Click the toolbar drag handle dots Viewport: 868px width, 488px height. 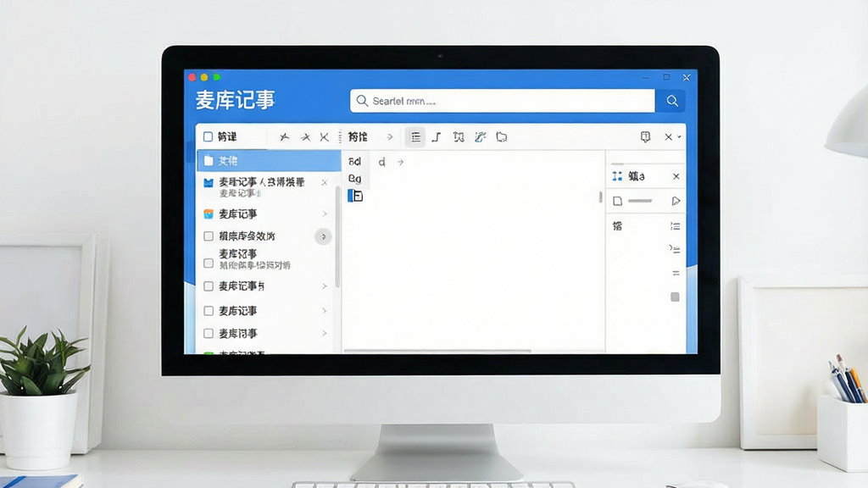point(340,137)
